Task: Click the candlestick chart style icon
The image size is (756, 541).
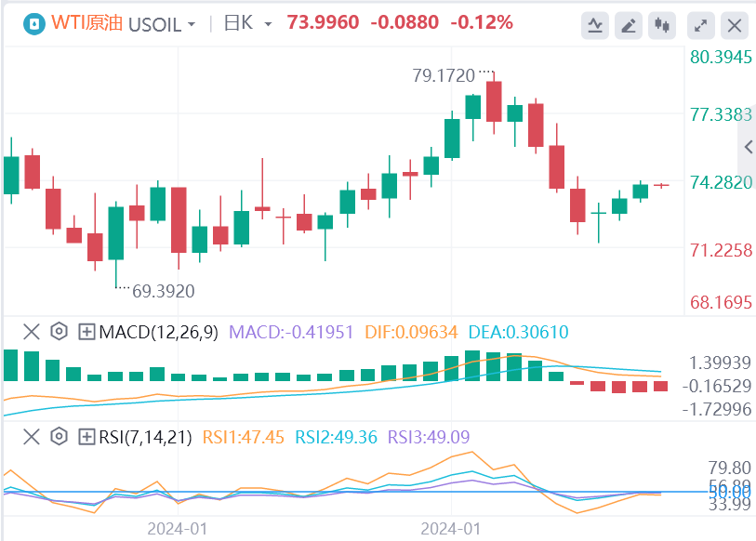Action: [x=663, y=25]
